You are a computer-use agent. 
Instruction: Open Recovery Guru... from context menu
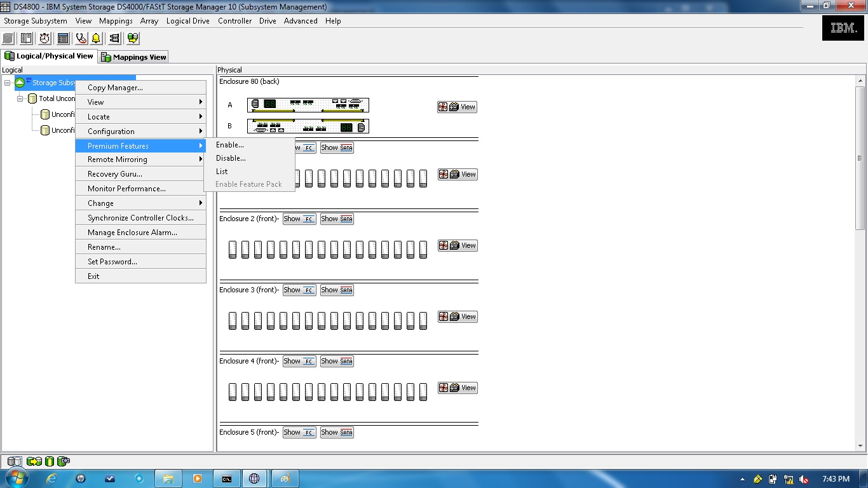point(140,173)
